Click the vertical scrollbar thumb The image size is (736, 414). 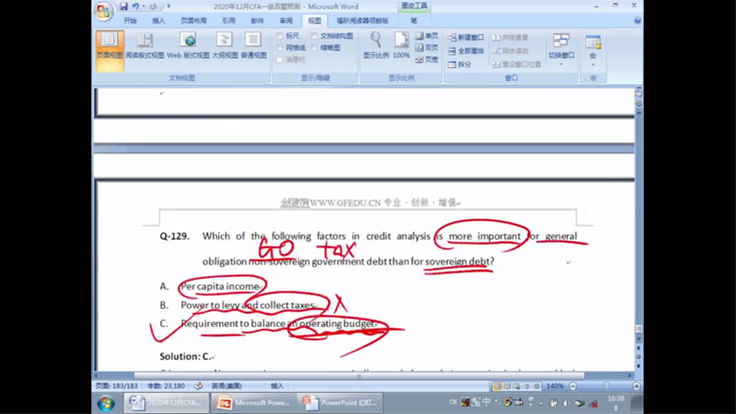[x=639, y=329]
